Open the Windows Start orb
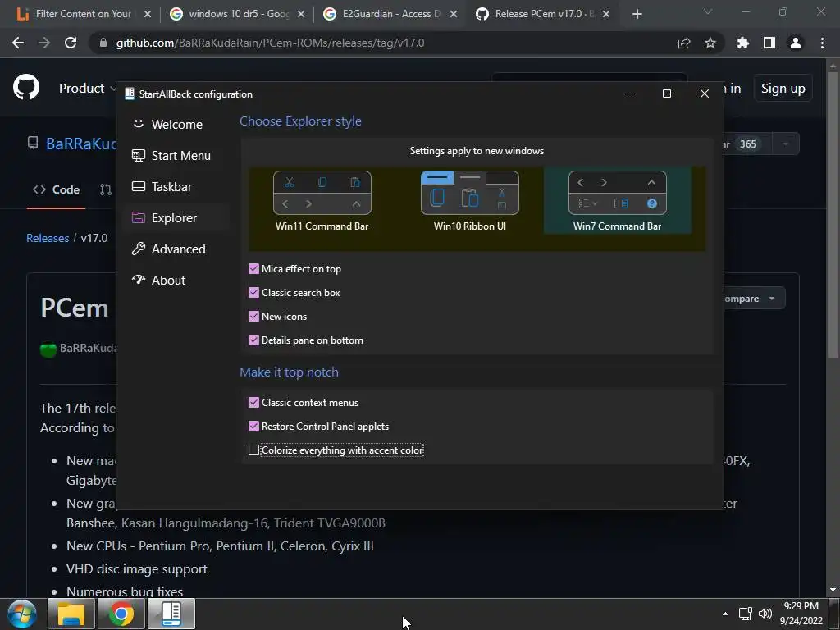 click(22, 614)
